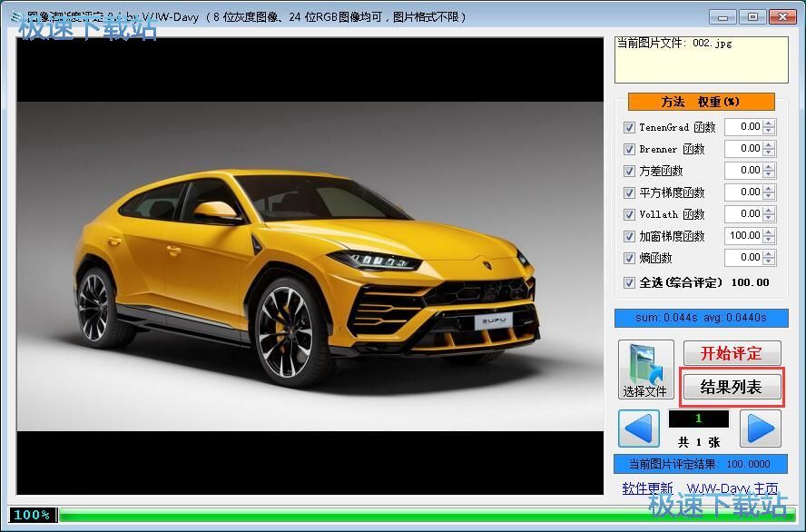Toggle the Vollath 函数 checkbox
The height and width of the screenshot is (532, 806).
click(629, 214)
